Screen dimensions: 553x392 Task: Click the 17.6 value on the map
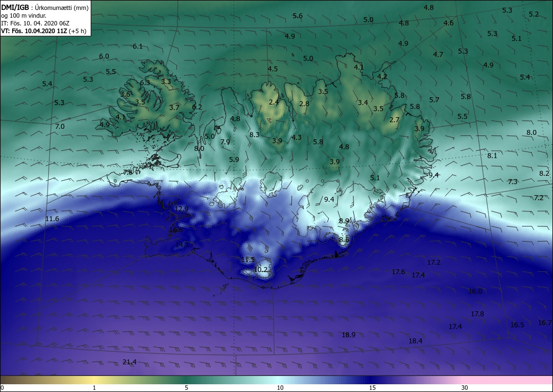point(398,272)
